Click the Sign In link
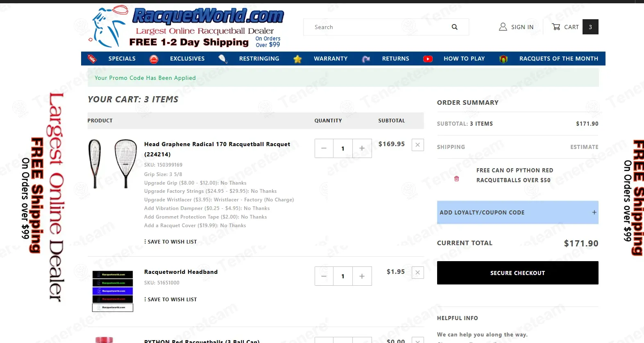Viewport: 644px width, 343px height. pos(522,27)
